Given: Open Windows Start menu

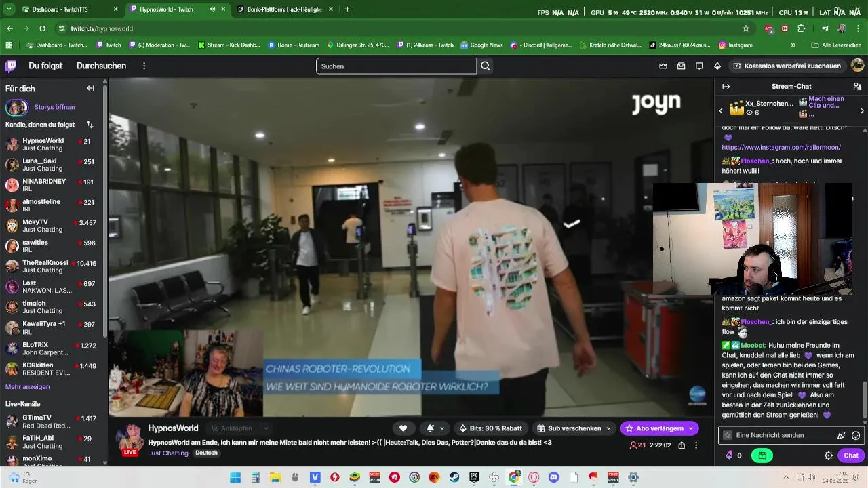Looking at the screenshot, I should coord(235,477).
